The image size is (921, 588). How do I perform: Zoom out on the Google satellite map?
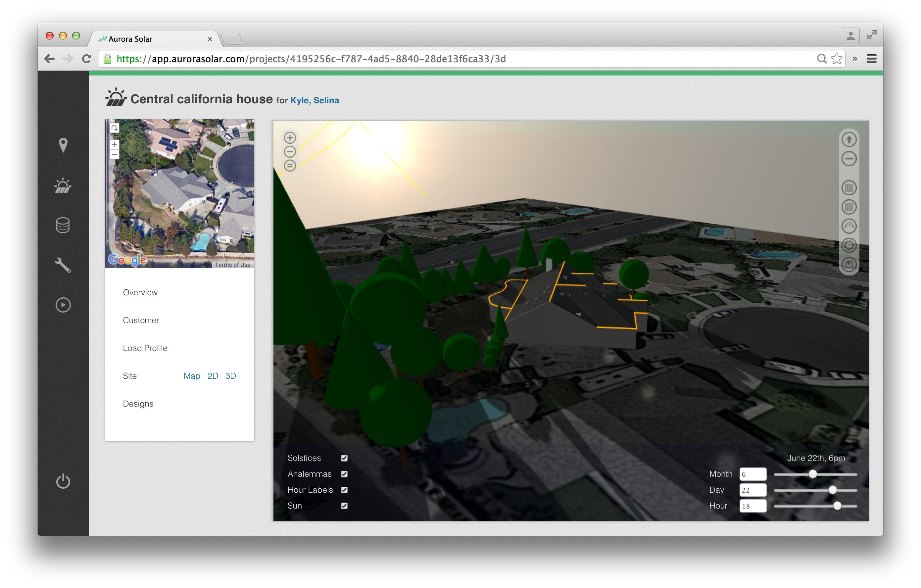pyautogui.click(x=114, y=154)
